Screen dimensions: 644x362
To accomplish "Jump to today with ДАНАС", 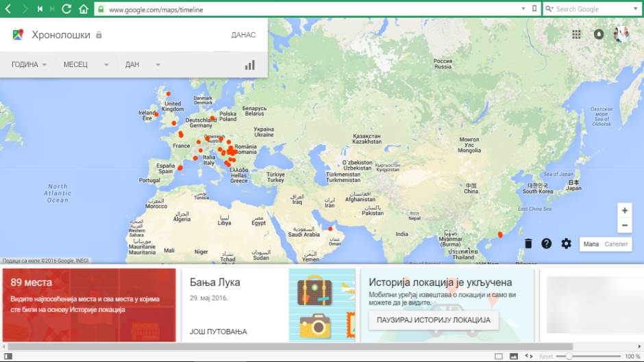I will point(243,35).
